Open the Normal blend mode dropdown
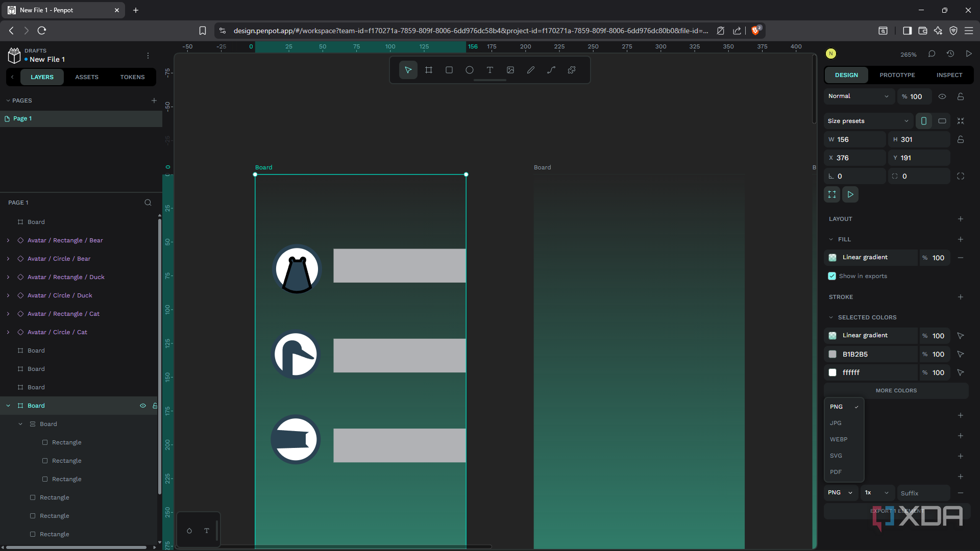980x551 pixels. [859, 96]
